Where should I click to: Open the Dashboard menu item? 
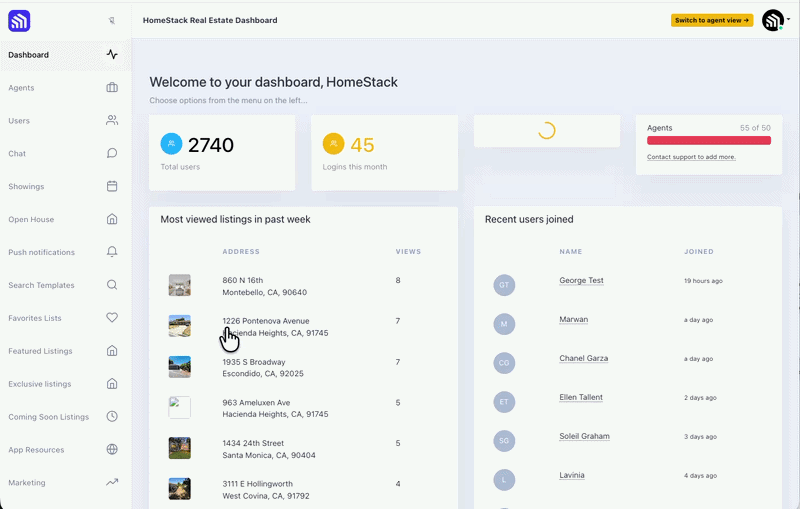click(x=65, y=55)
